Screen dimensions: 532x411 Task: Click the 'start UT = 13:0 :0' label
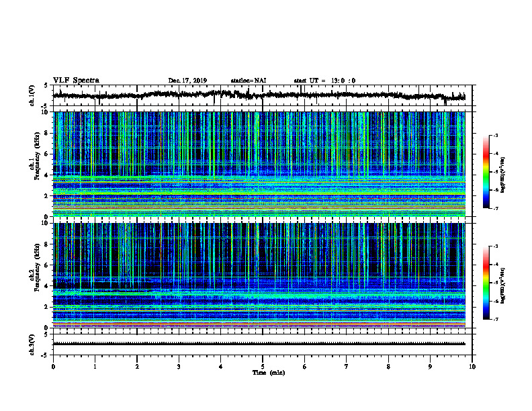(324, 81)
